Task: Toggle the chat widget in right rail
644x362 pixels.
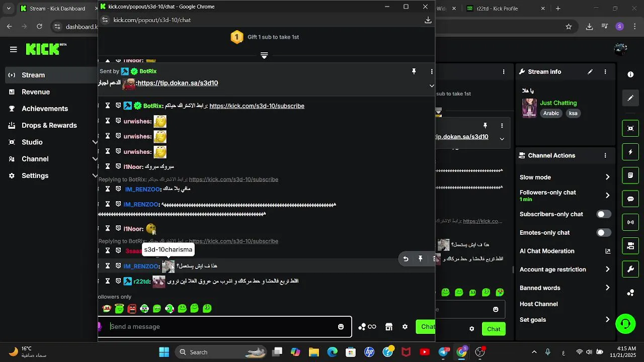Action: pyautogui.click(x=630, y=199)
